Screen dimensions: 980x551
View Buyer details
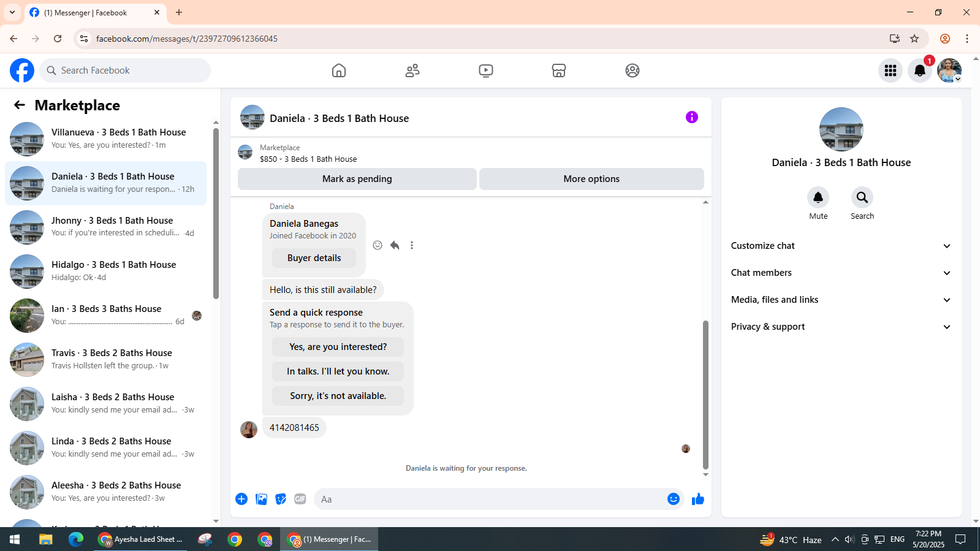(314, 258)
